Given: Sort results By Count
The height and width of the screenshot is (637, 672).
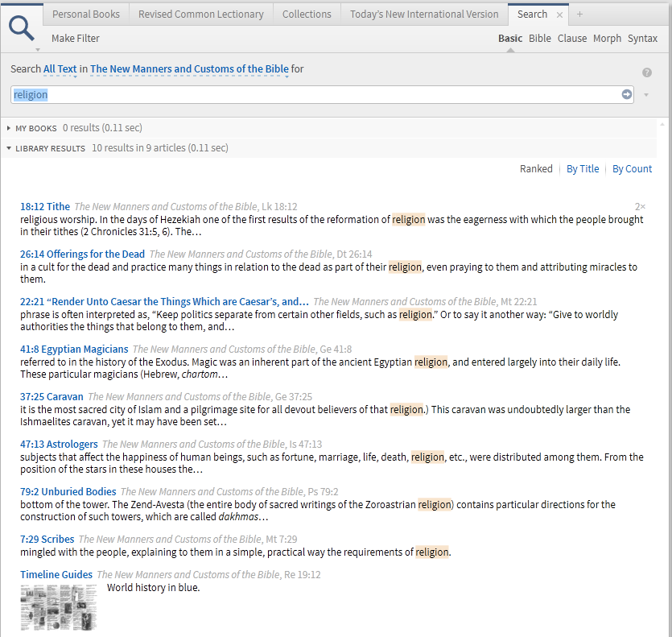Looking at the screenshot, I should pyautogui.click(x=632, y=169).
